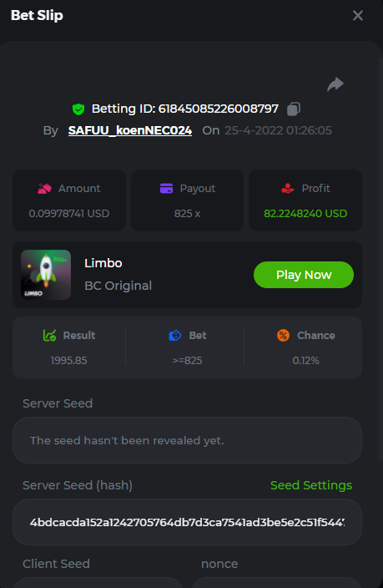Open Seed Settings
The width and height of the screenshot is (383, 588).
pos(311,485)
